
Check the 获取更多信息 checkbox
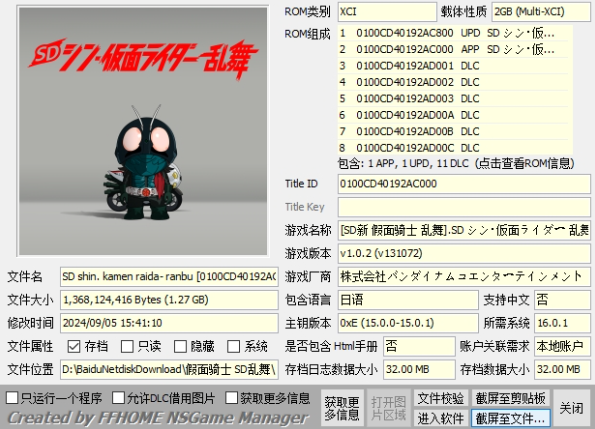coord(231,398)
